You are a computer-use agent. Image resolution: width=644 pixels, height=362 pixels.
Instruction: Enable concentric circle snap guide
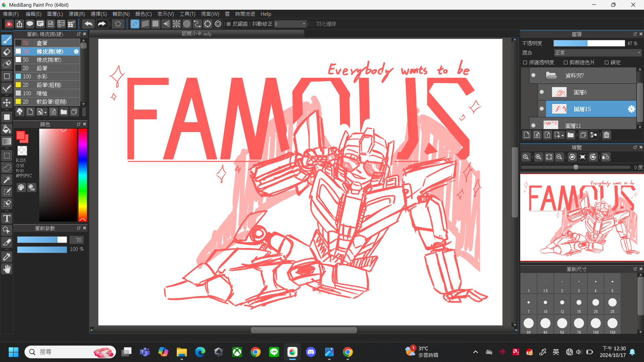(x=187, y=24)
